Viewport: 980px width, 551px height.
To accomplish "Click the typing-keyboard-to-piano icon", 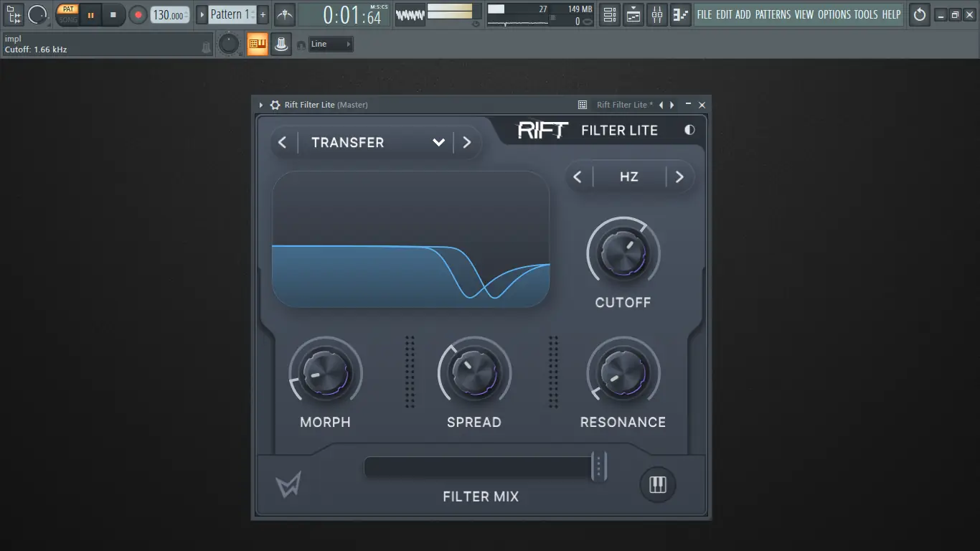I will [257, 44].
